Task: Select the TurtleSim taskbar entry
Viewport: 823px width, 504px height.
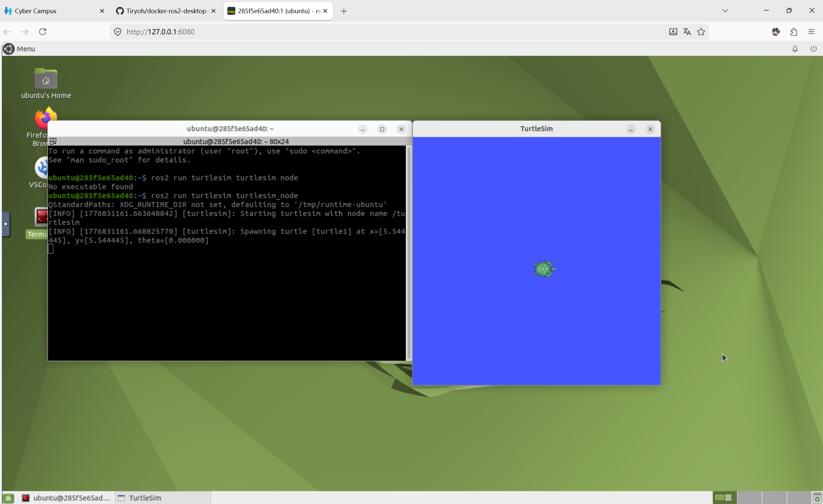Action: pyautogui.click(x=163, y=498)
